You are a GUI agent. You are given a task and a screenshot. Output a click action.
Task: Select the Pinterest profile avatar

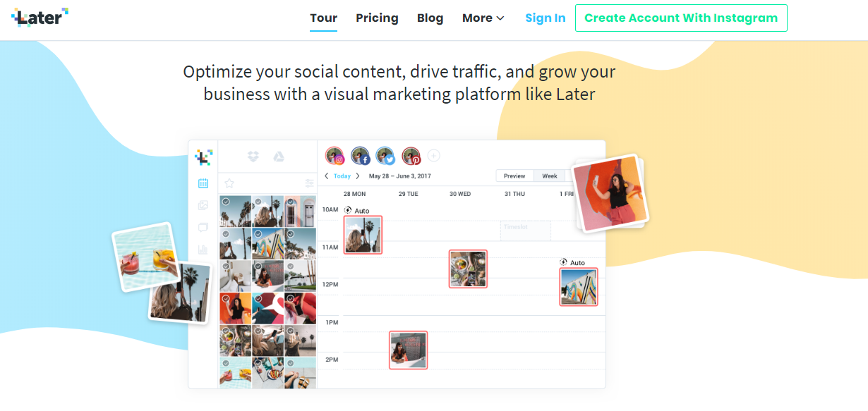(411, 156)
